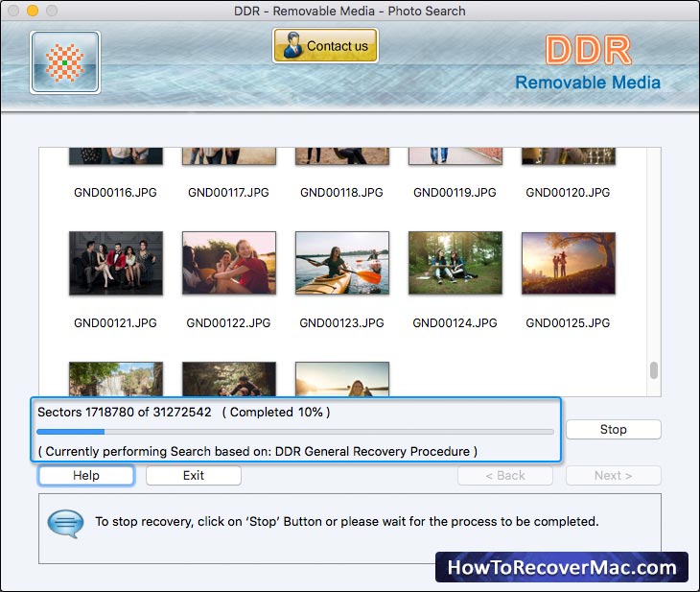Click the DDR General Recovery Procedure status line
The width and height of the screenshot is (700, 592).
click(x=258, y=451)
